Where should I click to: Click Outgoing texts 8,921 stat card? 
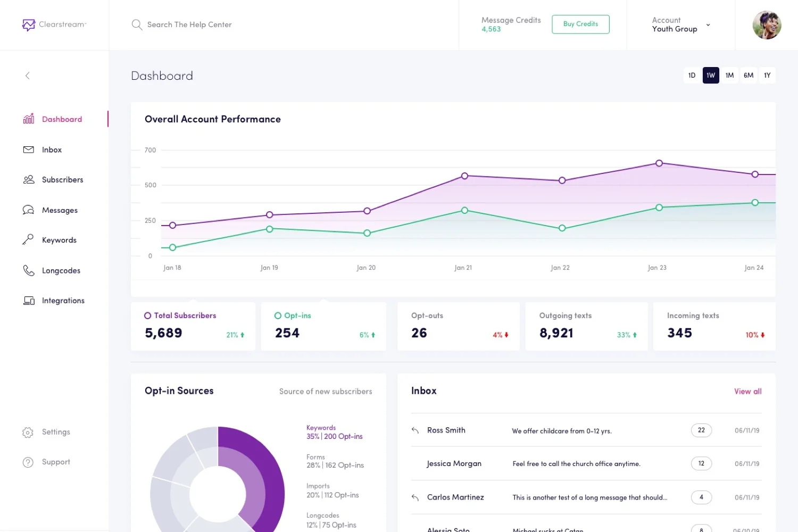pyautogui.click(x=586, y=326)
